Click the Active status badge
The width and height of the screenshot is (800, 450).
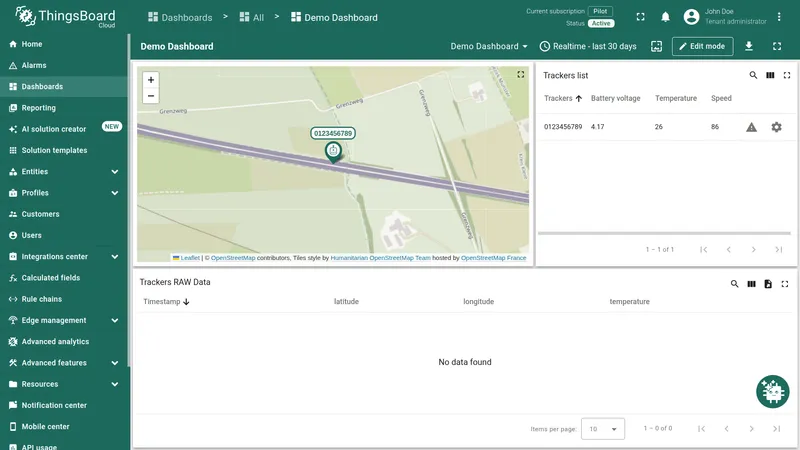[601, 23]
